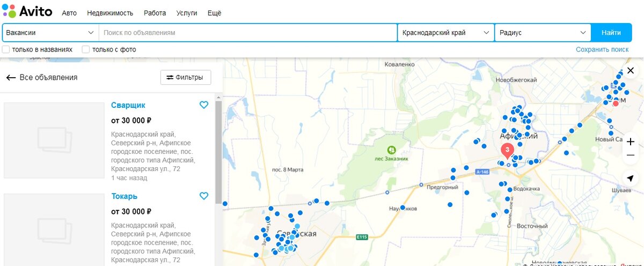Locate me with the map arrow button

pyautogui.click(x=631, y=178)
